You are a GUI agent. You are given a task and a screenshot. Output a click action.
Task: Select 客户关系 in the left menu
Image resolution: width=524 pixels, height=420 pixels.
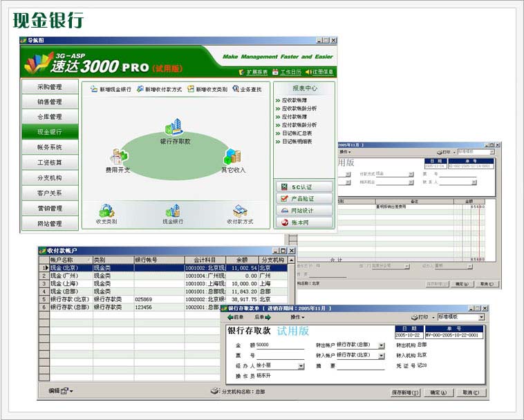tap(50, 193)
